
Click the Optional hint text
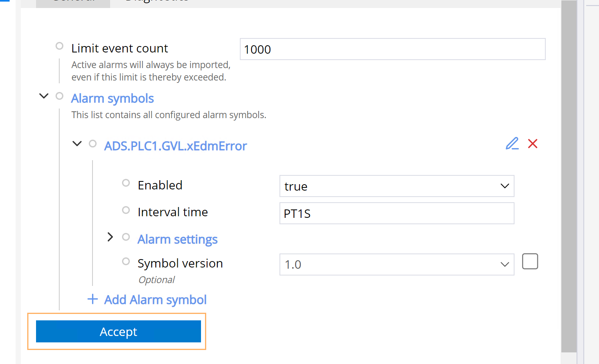coord(157,280)
